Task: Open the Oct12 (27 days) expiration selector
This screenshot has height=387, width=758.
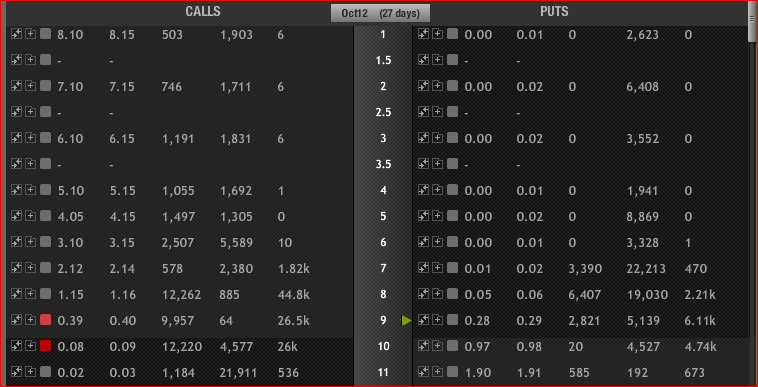Action: point(380,13)
